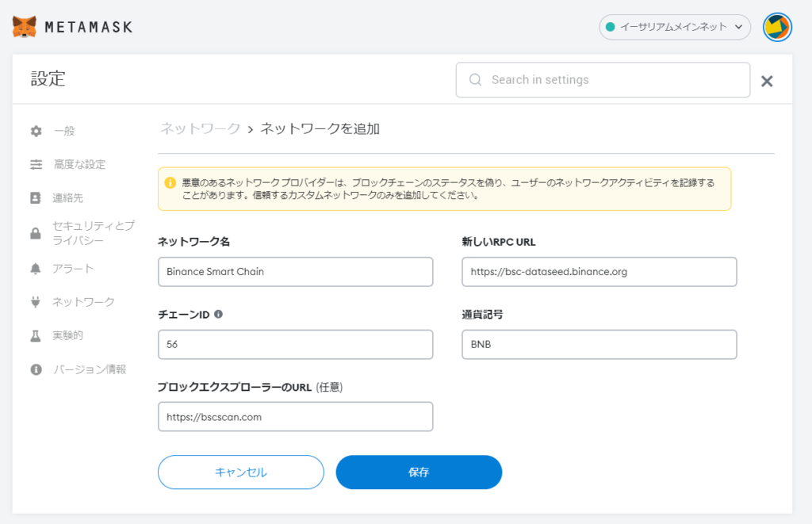812x524 pixels.
Task: Click the gear icon beside 一般
Action: tap(36, 131)
